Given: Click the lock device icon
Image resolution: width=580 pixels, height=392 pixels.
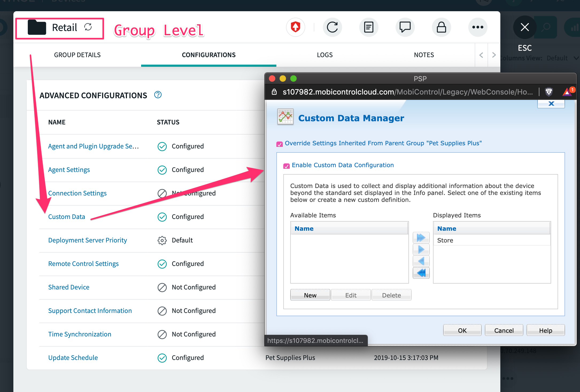Looking at the screenshot, I should coord(441,27).
